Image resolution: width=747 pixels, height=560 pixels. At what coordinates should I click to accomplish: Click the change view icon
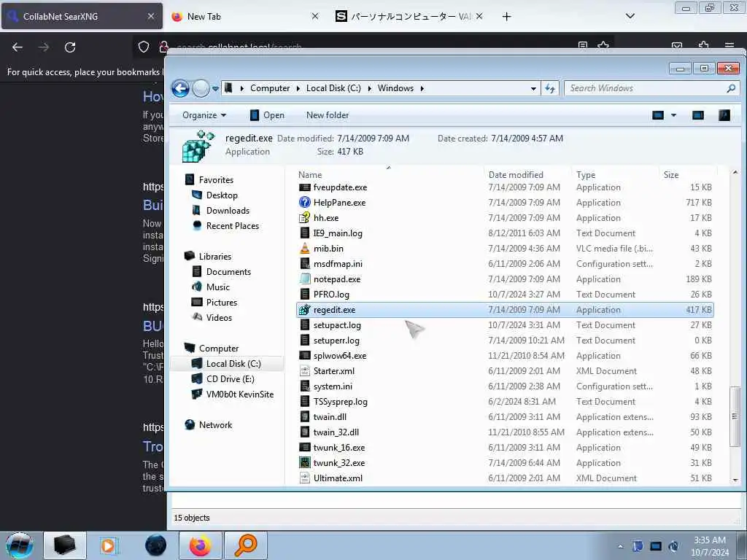pos(658,115)
